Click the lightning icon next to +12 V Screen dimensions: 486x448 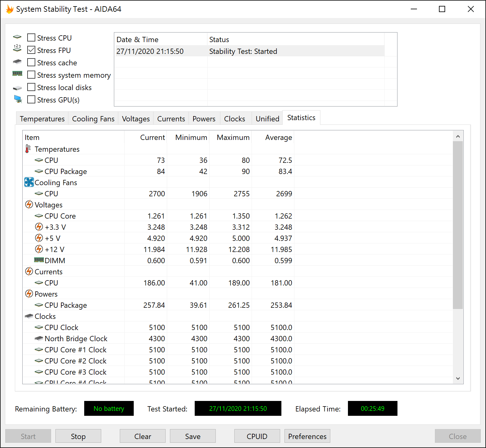coord(39,249)
